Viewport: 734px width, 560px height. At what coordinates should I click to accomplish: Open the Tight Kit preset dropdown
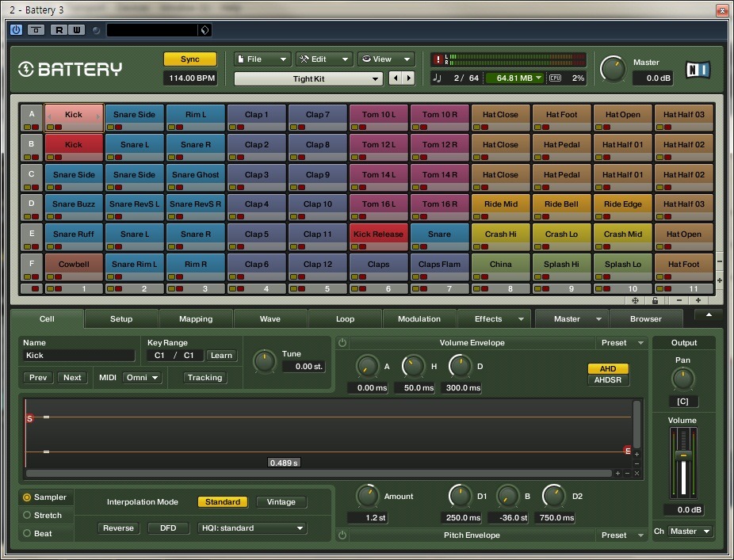[308, 78]
